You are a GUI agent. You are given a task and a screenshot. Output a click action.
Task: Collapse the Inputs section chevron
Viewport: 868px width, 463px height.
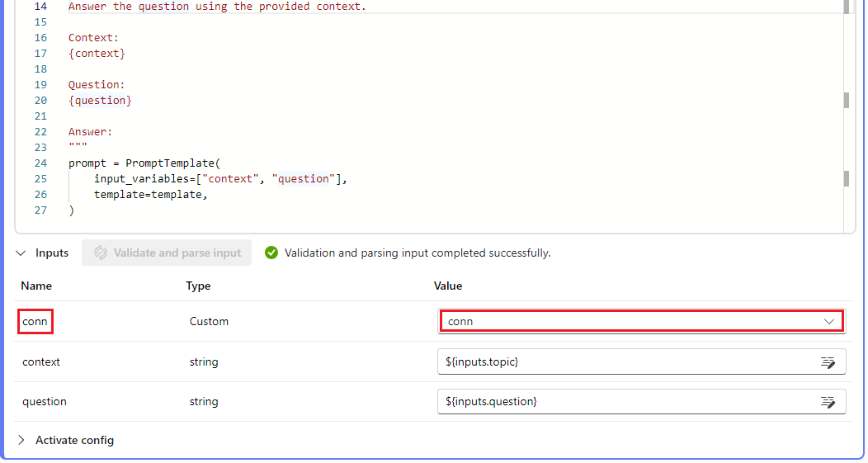(21, 253)
